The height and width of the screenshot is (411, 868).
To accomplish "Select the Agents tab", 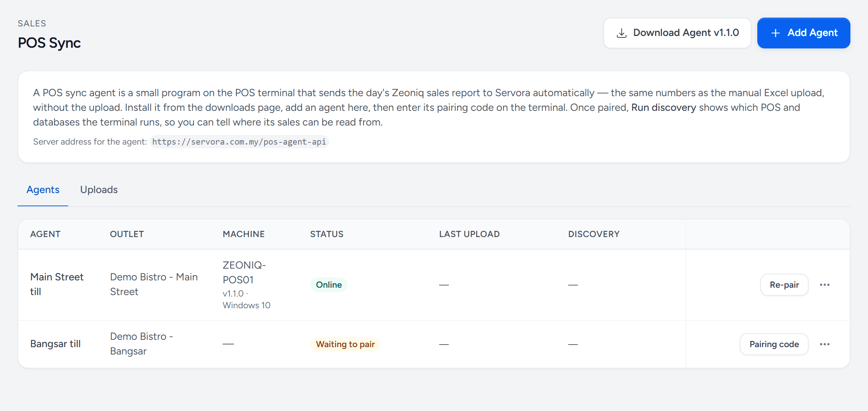I will coord(43,190).
